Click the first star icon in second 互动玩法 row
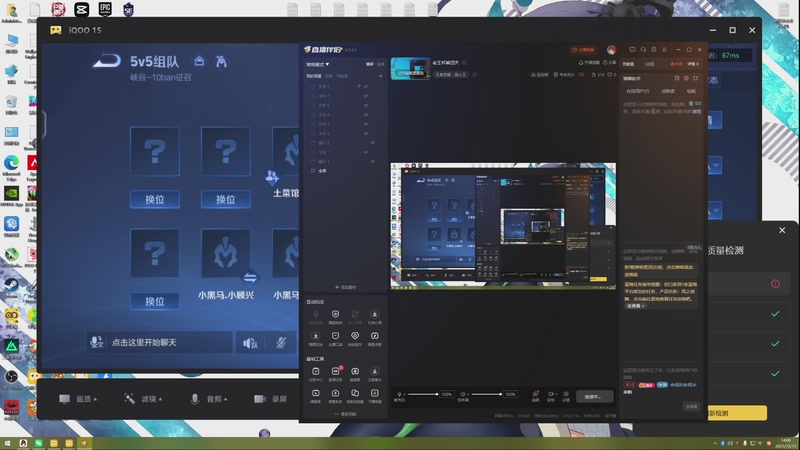This screenshot has width=800, height=450. [316, 336]
